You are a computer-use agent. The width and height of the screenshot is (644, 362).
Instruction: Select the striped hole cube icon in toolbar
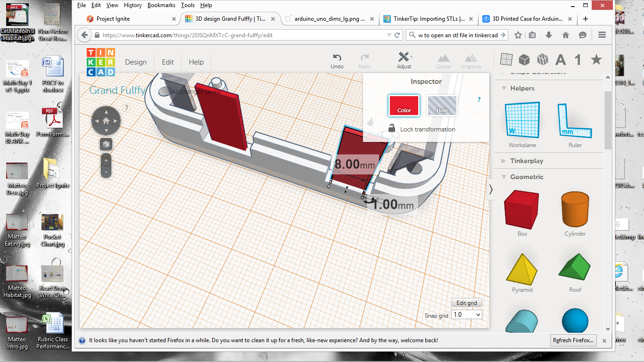pos(543,59)
